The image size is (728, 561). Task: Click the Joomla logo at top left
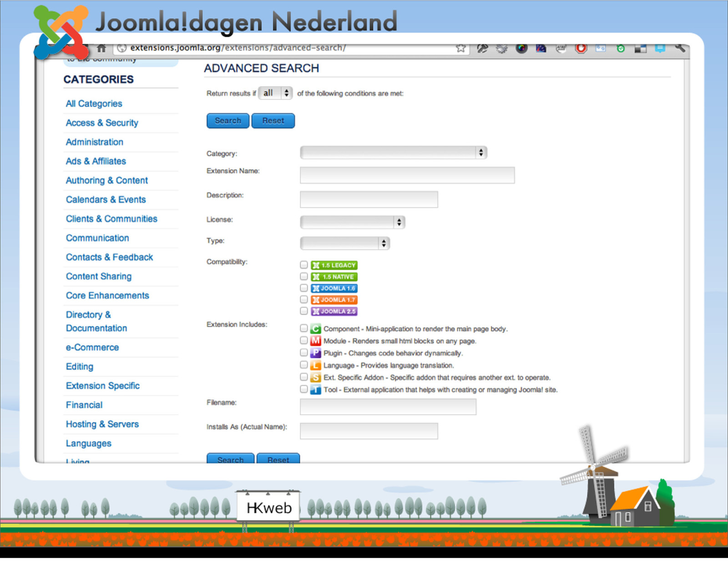click(61, 32)
